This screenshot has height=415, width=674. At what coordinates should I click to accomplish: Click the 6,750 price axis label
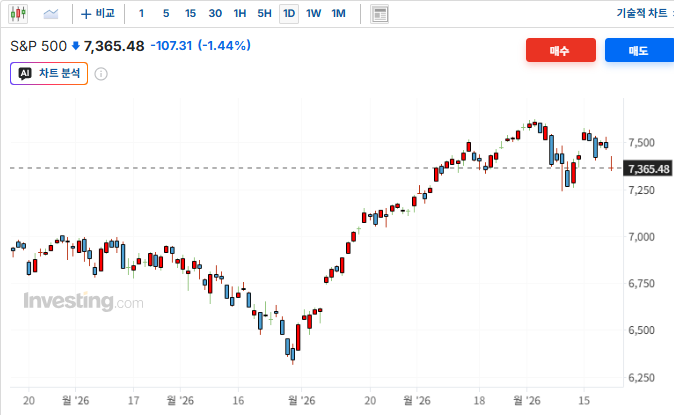(641, 283)
